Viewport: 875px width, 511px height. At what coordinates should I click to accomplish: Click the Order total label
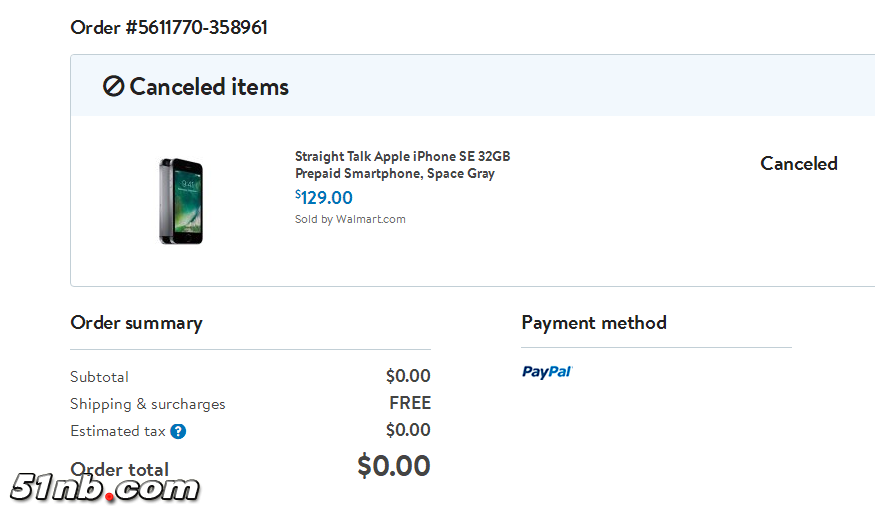pos(120,469)
